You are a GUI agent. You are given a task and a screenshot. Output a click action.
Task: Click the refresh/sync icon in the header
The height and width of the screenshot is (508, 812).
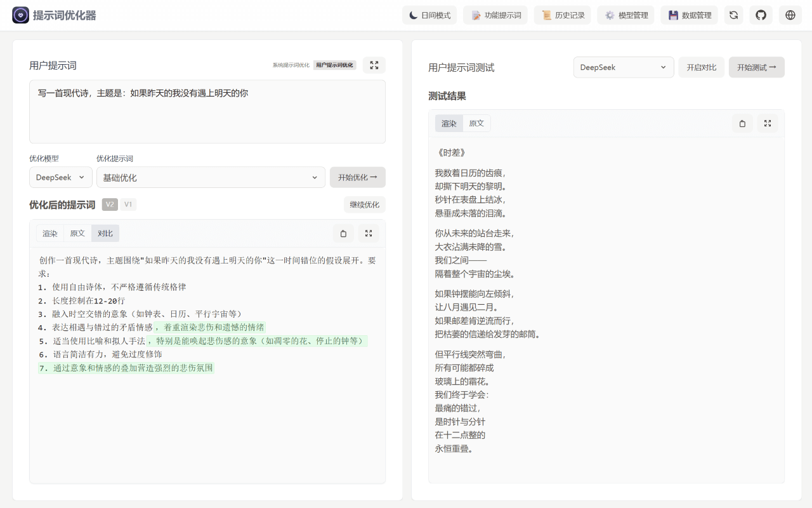pyautogui.click(x=734, y=15)
